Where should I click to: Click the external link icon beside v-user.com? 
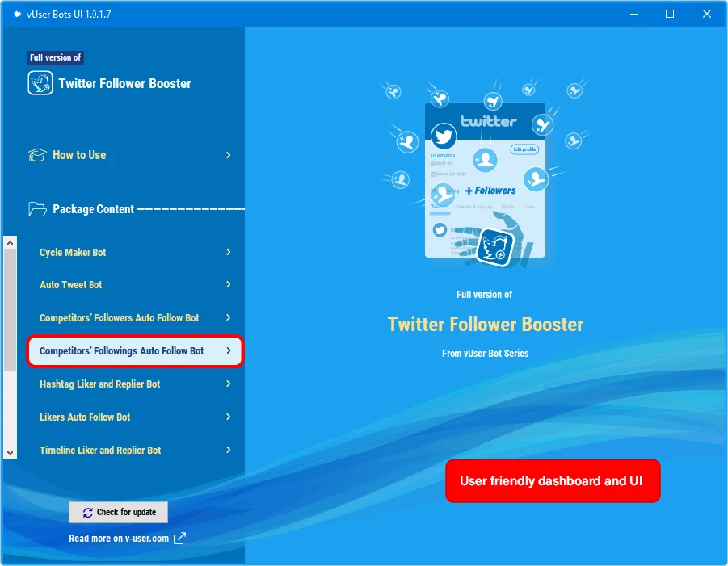(x=179, y=539)
